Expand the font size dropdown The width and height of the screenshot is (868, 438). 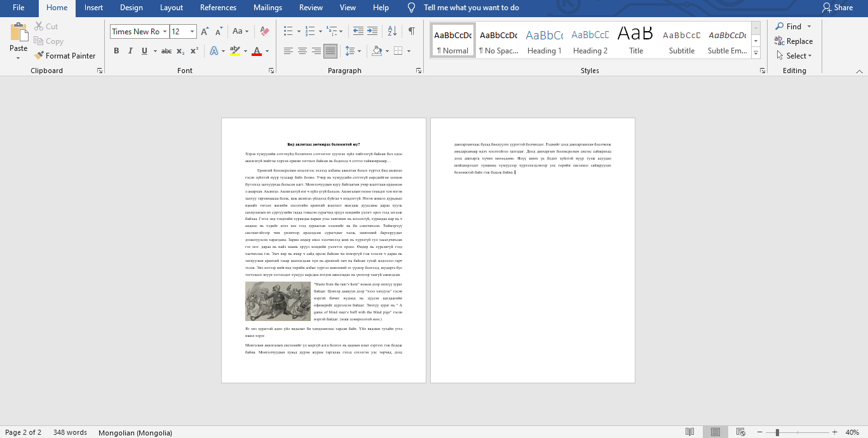pos(192,31)
